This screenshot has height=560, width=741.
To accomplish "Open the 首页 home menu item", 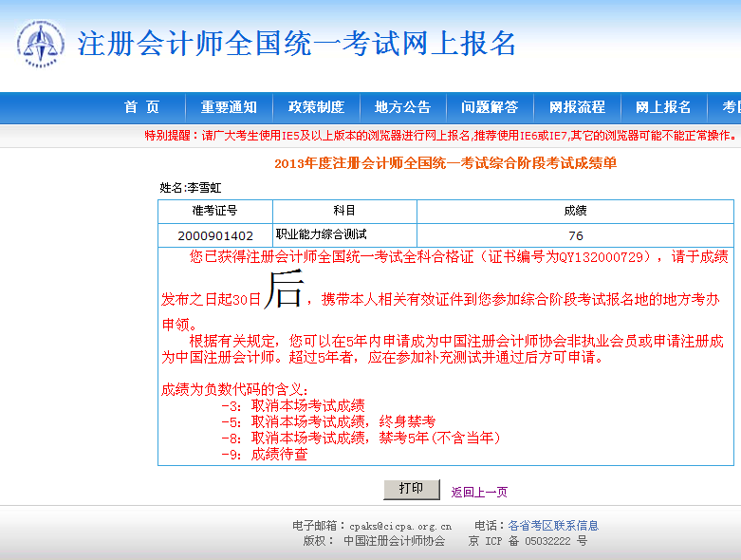I will [x=141, y=107].
